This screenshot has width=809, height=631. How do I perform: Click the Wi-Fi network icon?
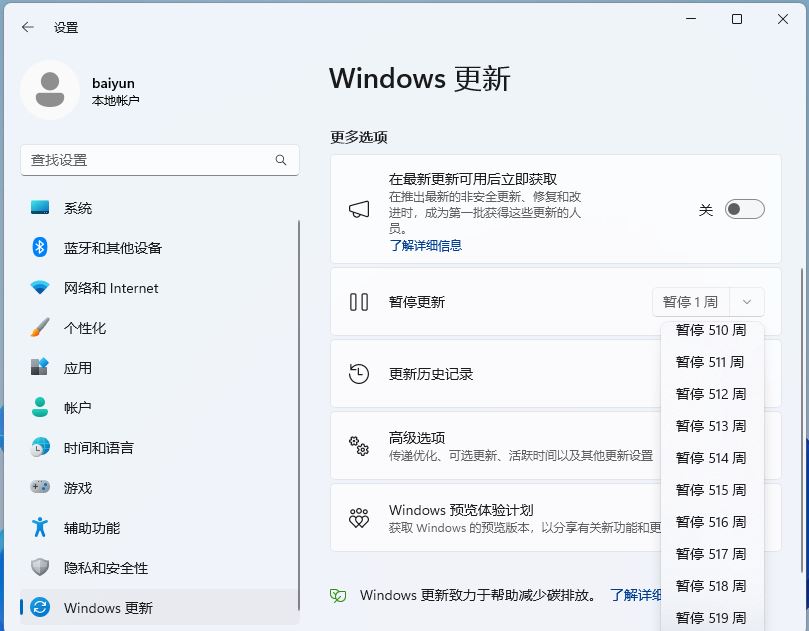(40, 287)
